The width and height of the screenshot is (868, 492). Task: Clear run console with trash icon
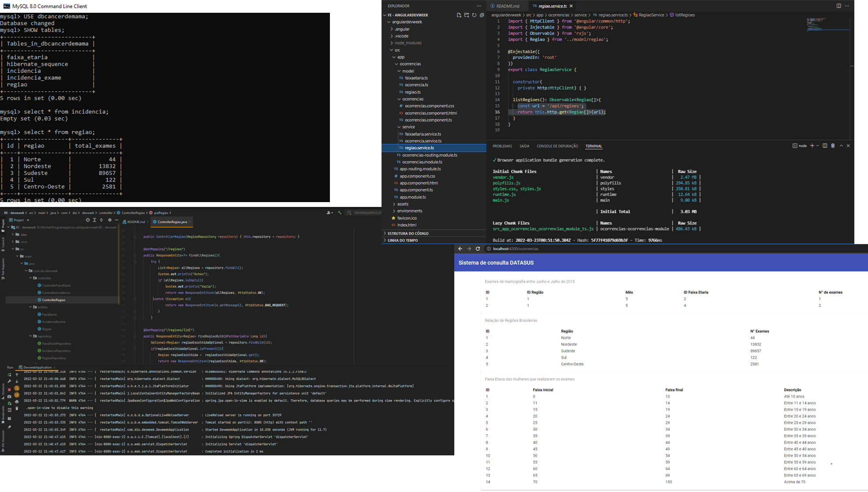click(x=17, y=409)
